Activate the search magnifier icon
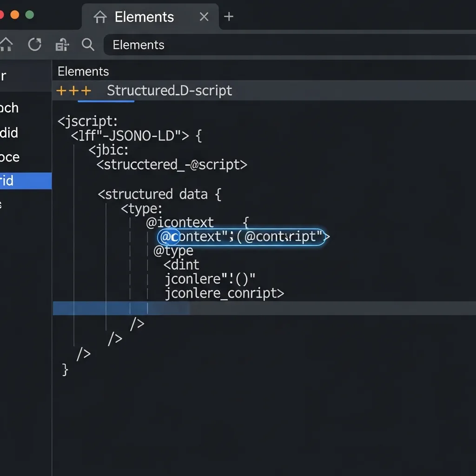The height and width of the screenshot is (476, 476). (x=88, y=45)
